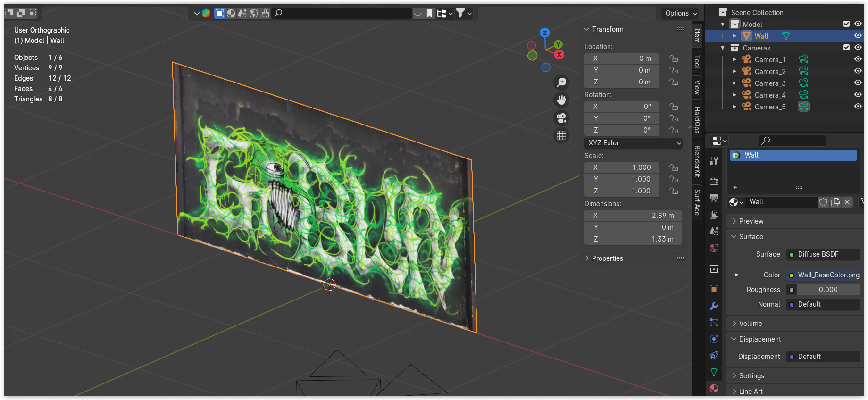The width and height of the screenshot is (868, 400).
Task: Open the World properties tab
Action: 714,248
